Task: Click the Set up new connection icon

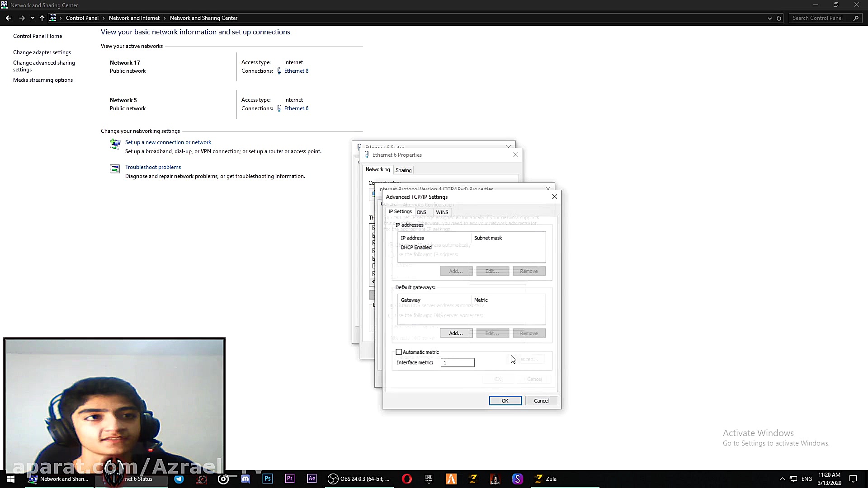Action: pos(115,144)
